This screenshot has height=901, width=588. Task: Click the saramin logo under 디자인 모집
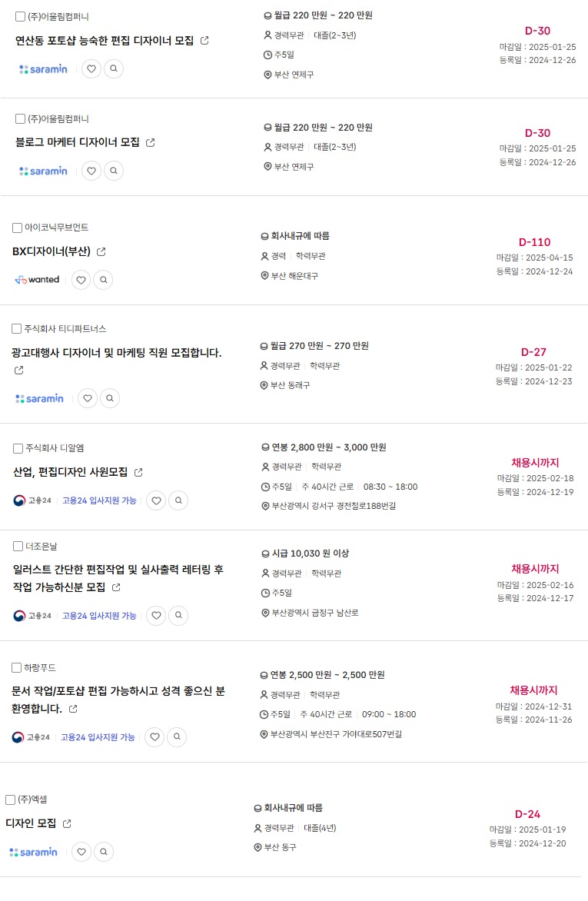tap(33, 852)
